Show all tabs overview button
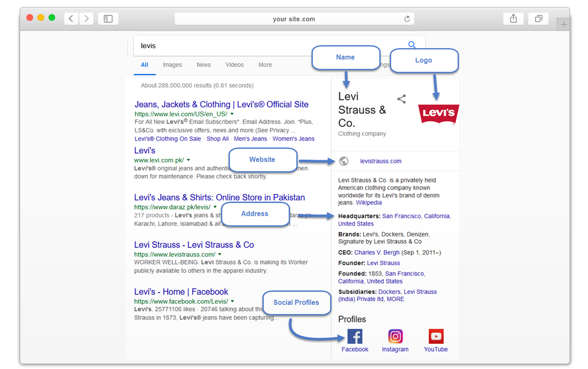The height and width of the screenshot is (369, 588). (x=539, y=18)
